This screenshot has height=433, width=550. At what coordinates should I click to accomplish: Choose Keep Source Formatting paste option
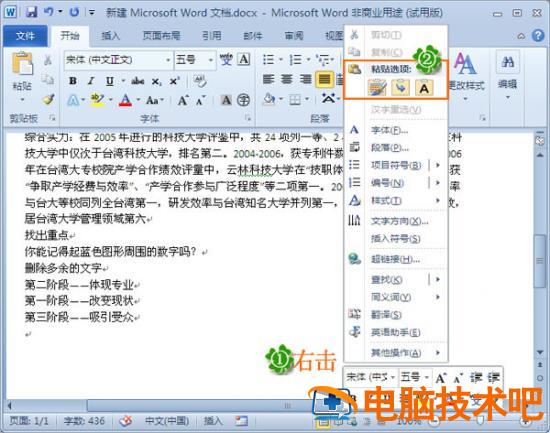pyautogui.click(x=377, y=87)
